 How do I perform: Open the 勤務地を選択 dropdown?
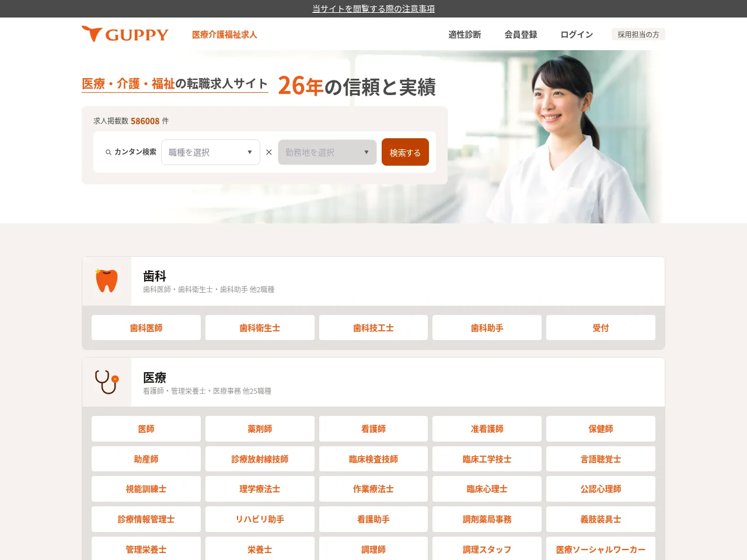[327, 152]
